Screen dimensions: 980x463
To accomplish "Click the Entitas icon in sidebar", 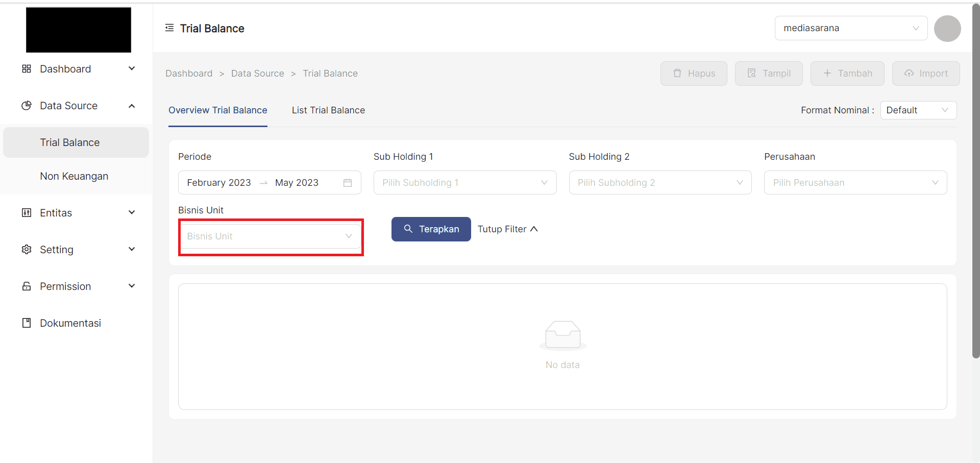I will tap(27, 213).
